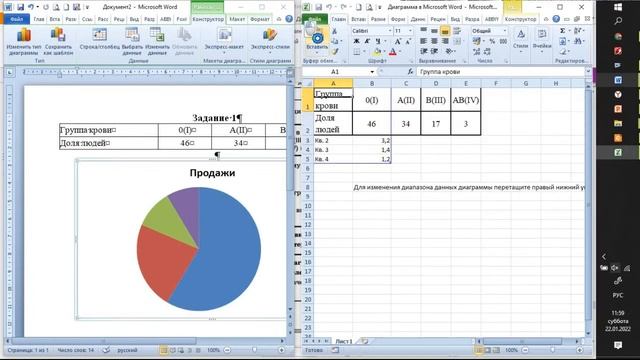Open Макет tab in Word
The image size is (640, 360).
pyautogui.click(x=237, y=19)
